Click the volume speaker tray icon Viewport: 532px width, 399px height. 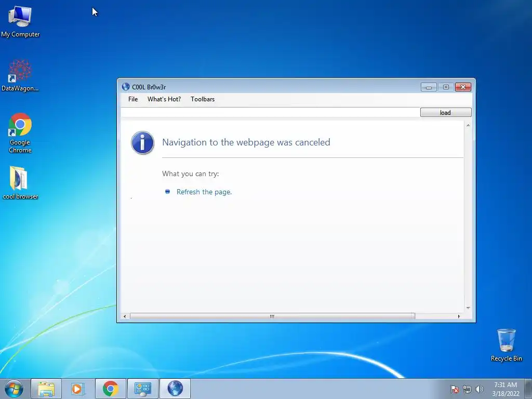pos(480,389)
